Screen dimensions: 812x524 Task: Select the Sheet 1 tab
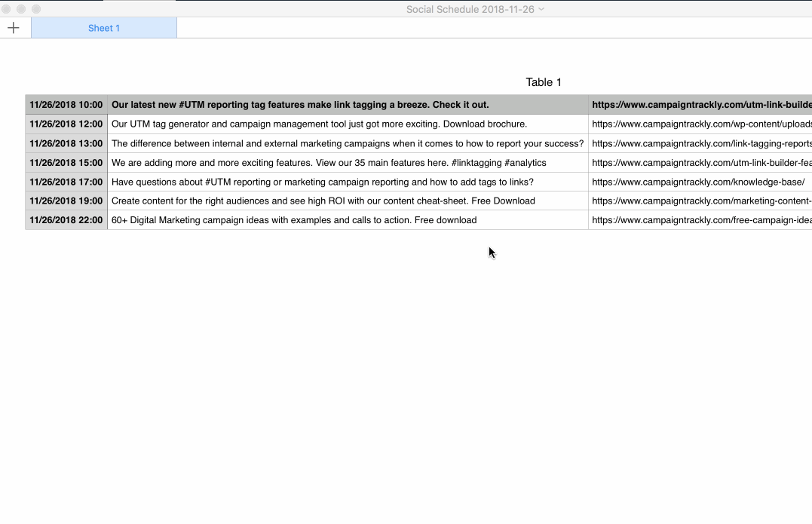click(103, 28)
